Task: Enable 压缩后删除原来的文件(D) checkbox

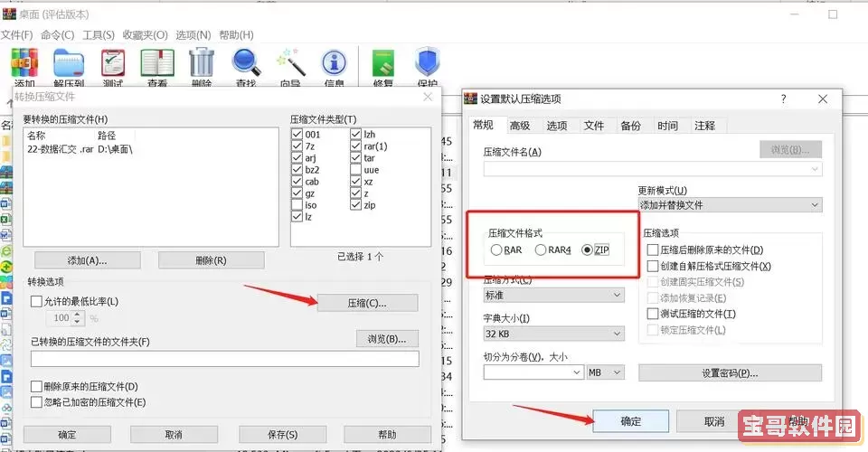Action: pyautogui.click(x=653, y=250)
